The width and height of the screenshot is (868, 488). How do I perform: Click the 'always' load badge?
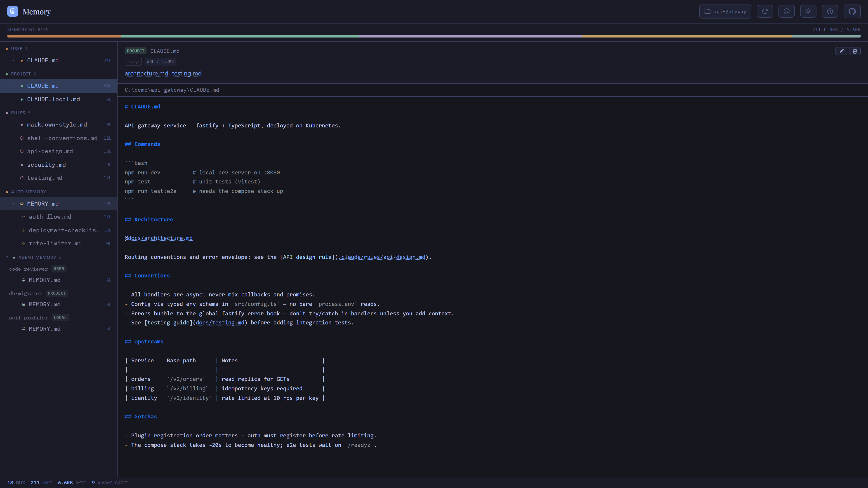[x=133, y=62]
